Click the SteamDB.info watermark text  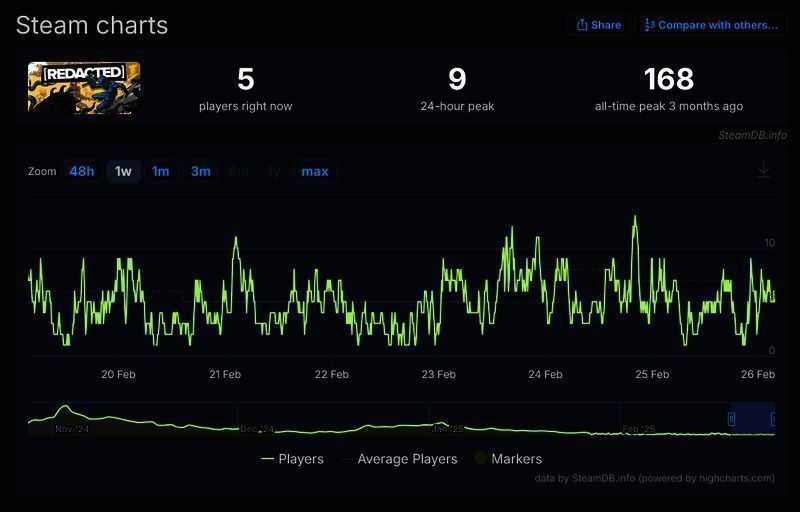point(752,135)
